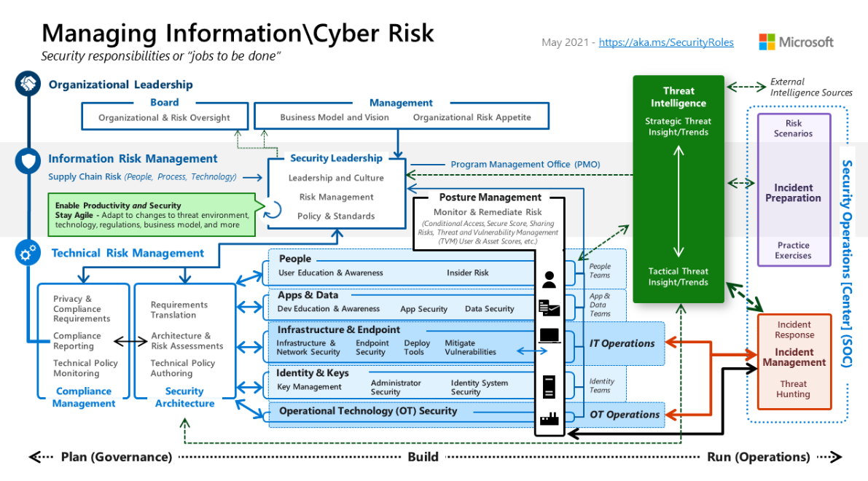Click the factory OT icon
The image size is (868, 481).
(x=549, y=418)
